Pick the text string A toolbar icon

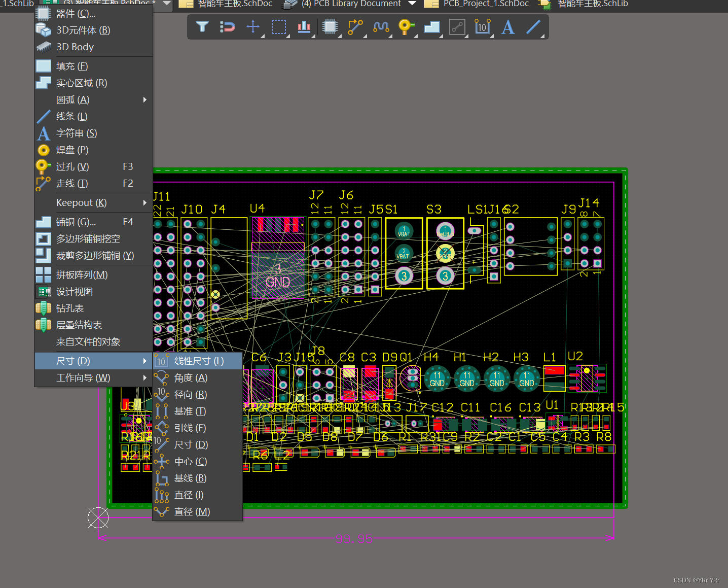[x=508, y=26]
